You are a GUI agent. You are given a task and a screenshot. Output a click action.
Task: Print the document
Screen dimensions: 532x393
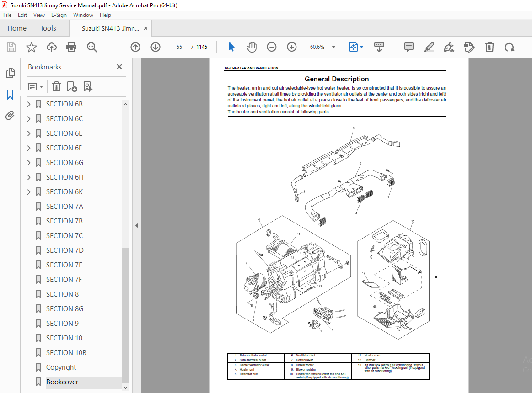tap(71, 47)
